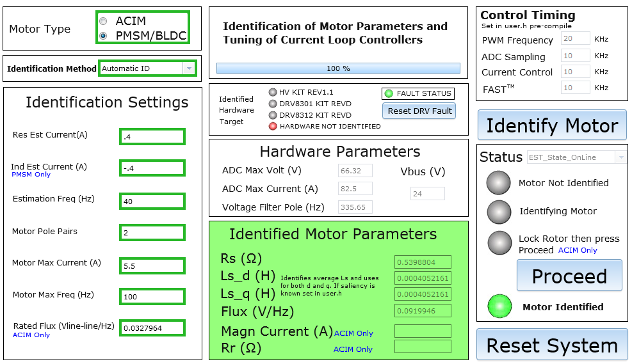Click the Rs value 0.5398804
Image resolution: width=632 pixels, height=364 pixels.
423,262
